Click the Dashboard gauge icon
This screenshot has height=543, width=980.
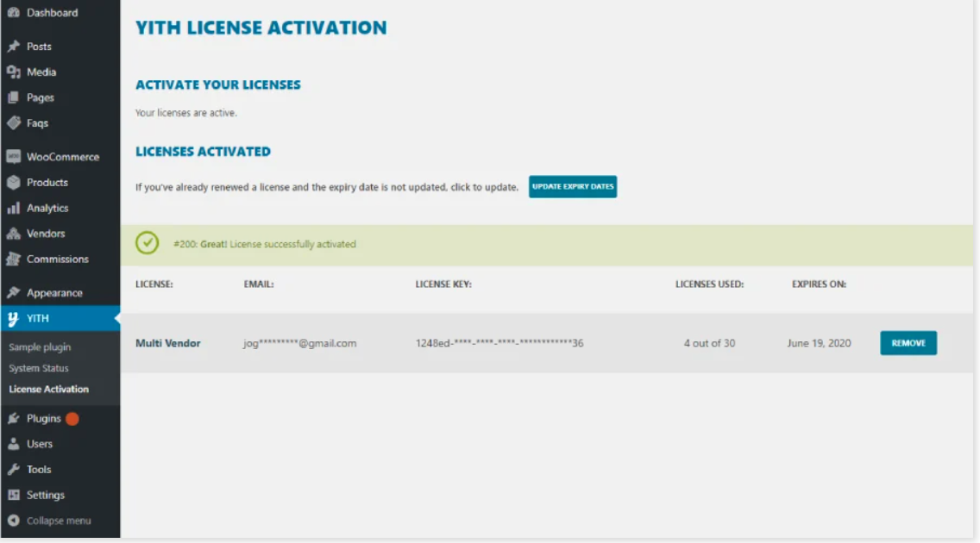pyautogui.click(x=13, y=12)
